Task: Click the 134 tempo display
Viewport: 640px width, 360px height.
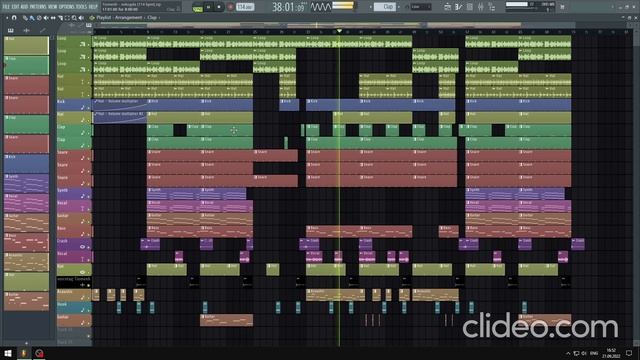Action: 245,7
